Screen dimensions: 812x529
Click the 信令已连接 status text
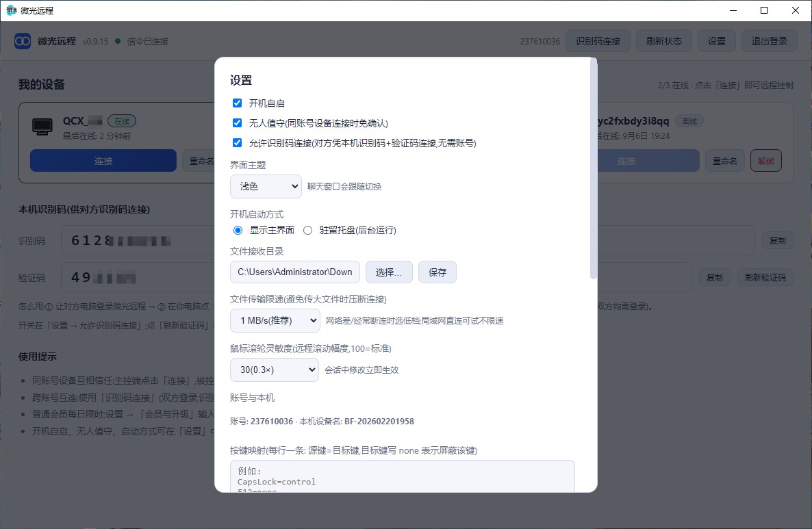[148, 42]
